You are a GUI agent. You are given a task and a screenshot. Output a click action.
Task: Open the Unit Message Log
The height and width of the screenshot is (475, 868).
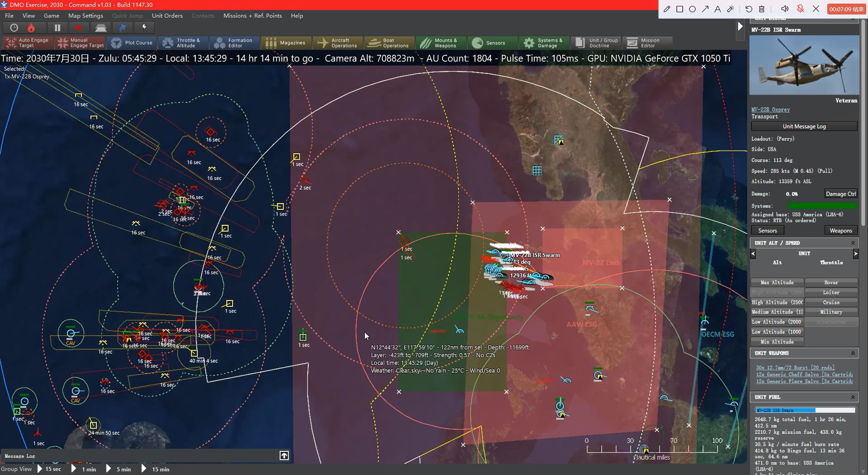pyautogui.click(x=804, y=126)
